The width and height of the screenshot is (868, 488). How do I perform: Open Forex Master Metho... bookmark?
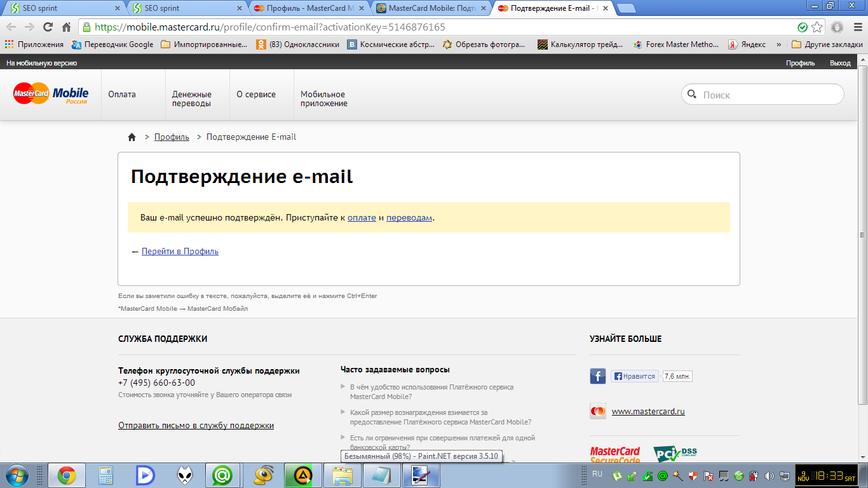(676, 44)
